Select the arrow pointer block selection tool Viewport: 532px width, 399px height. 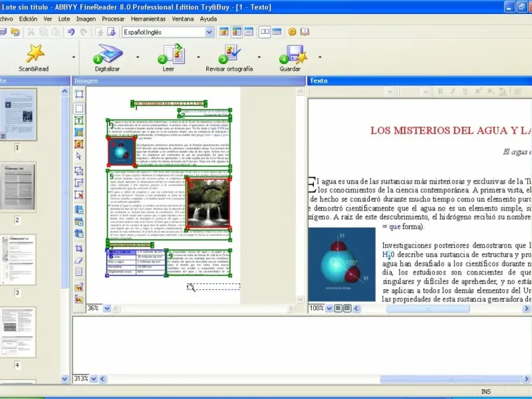pyautogui.click(x=79, y=156)
